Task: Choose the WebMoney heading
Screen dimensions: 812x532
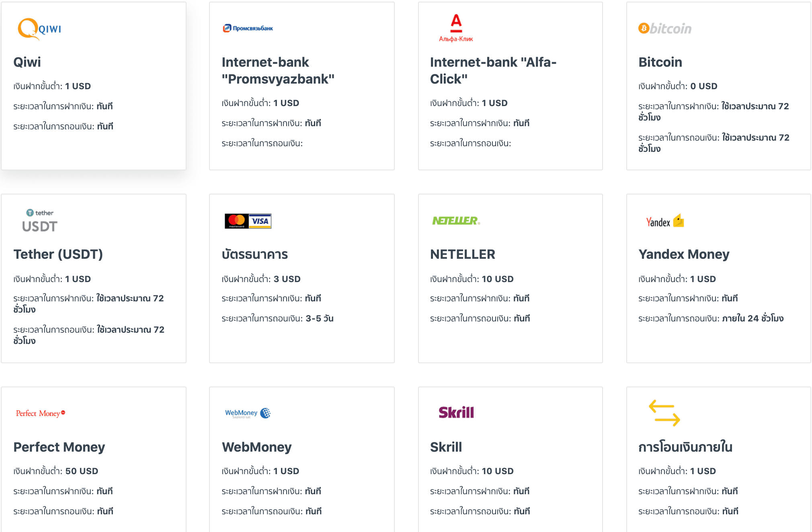Action: [256, 447]
